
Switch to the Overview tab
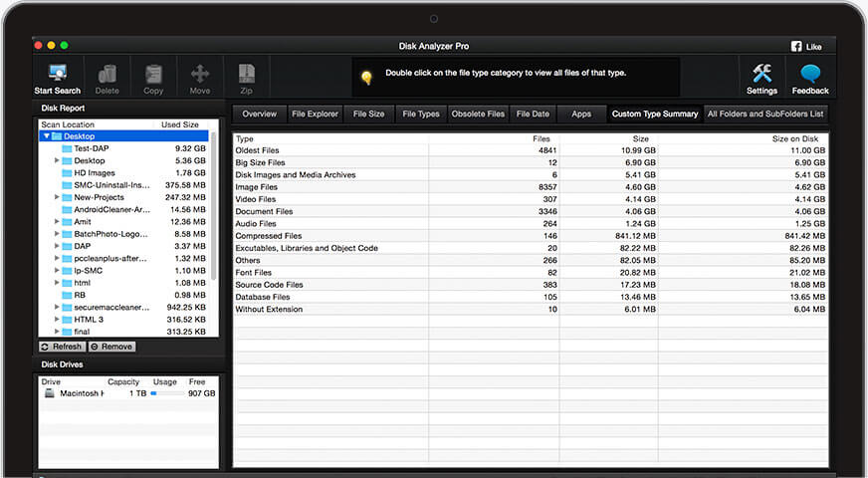[259, 115]
